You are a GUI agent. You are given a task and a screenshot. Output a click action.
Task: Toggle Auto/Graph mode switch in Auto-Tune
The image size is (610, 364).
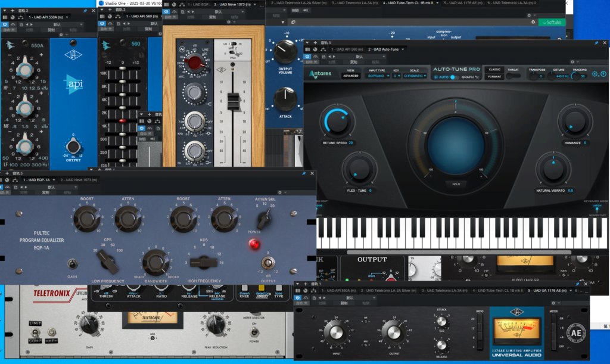[453, 77]
